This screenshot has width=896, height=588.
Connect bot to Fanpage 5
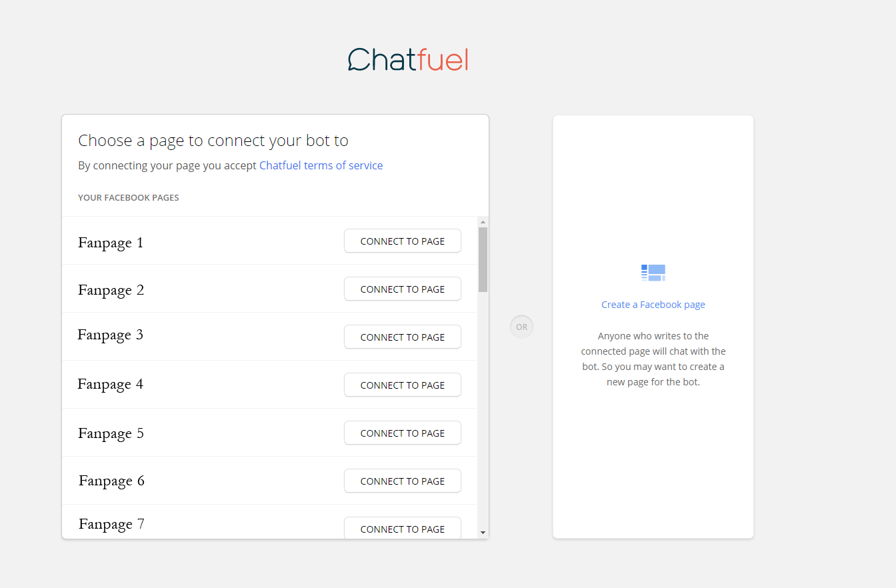pos(402,433)
